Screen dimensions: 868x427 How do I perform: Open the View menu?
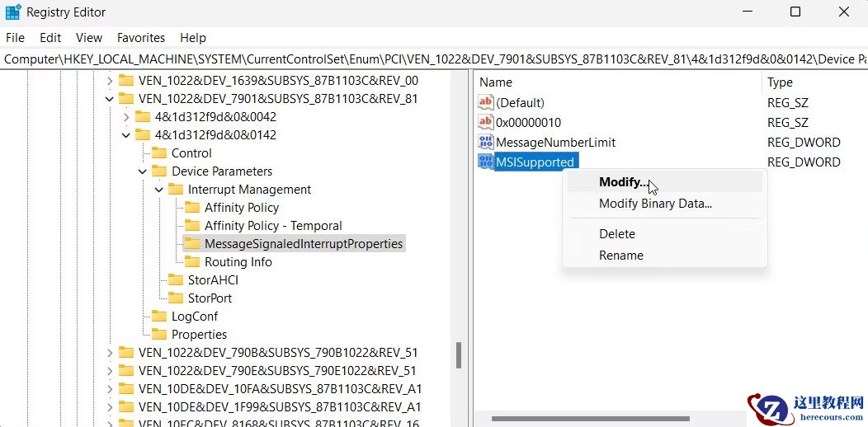point(89,38)
